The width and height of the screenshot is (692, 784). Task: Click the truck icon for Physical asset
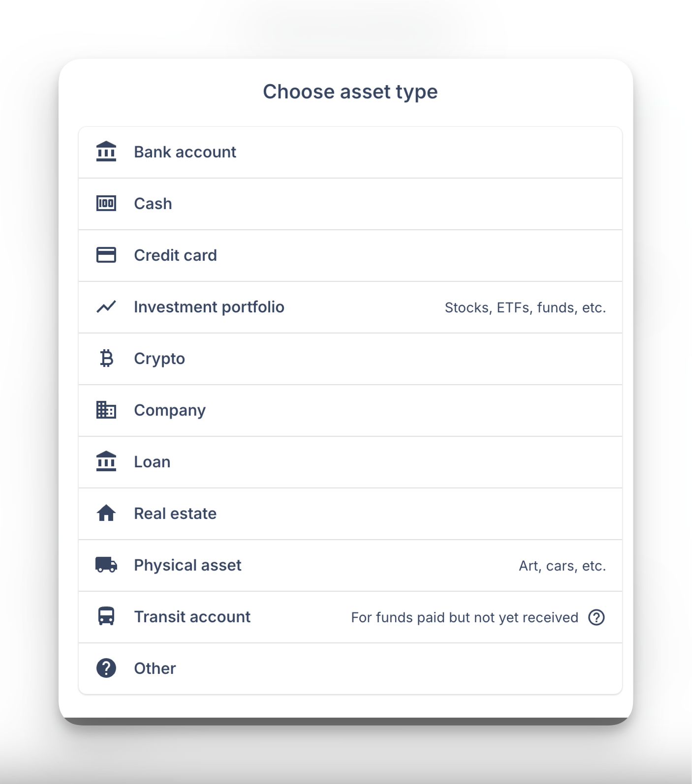(x=106, y=565)
